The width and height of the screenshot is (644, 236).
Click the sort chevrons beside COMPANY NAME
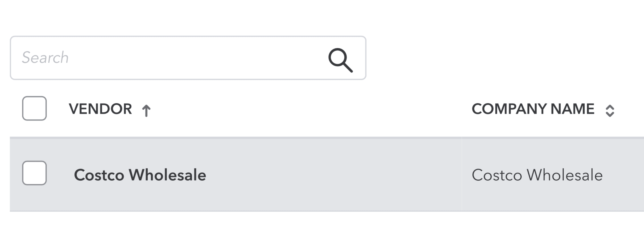[610, 110]
